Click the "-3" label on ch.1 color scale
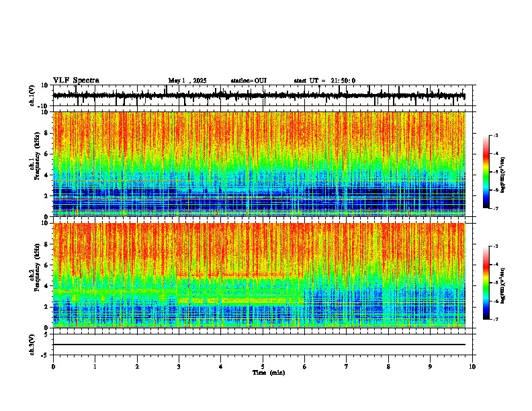 (x=495, y=136)
